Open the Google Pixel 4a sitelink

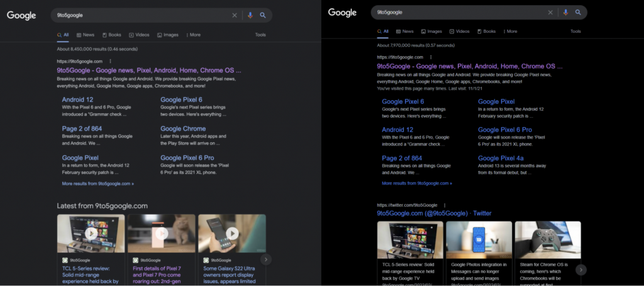click(x=501, y=158)
